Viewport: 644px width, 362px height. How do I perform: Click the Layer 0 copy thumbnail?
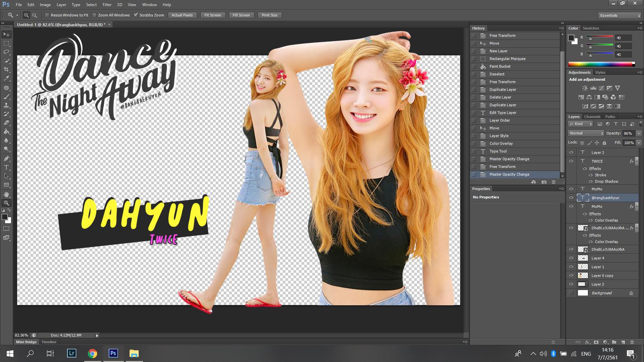coord(583,276)
